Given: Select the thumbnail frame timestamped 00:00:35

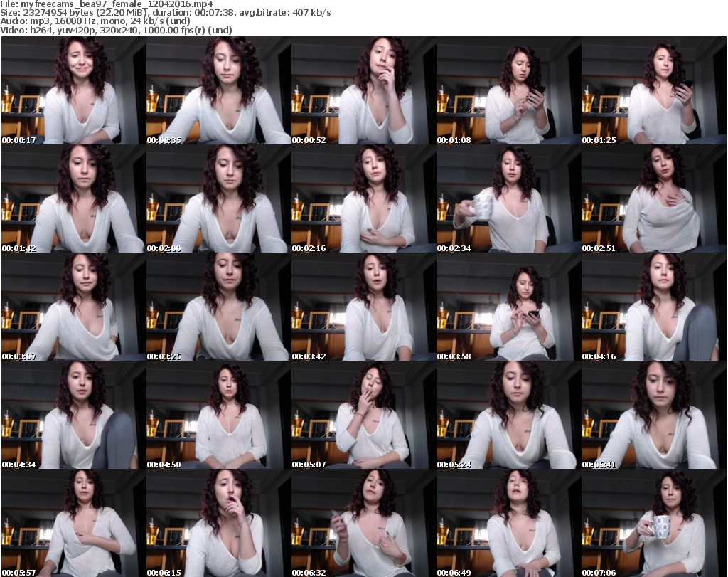Looking at the screenshot, I should (219, 90).
